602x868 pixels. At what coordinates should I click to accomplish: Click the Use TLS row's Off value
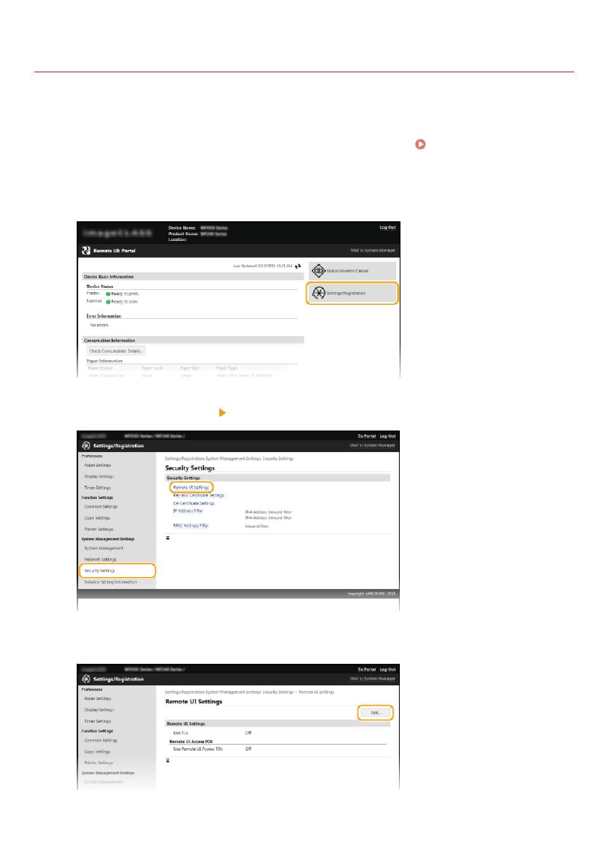point(248,733)
